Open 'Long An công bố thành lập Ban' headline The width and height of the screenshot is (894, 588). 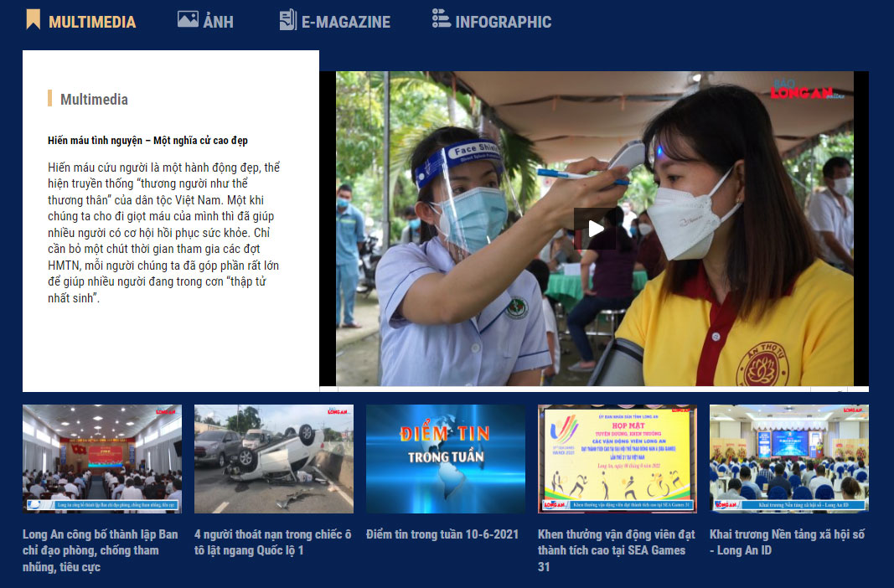[x=100, y=550]
